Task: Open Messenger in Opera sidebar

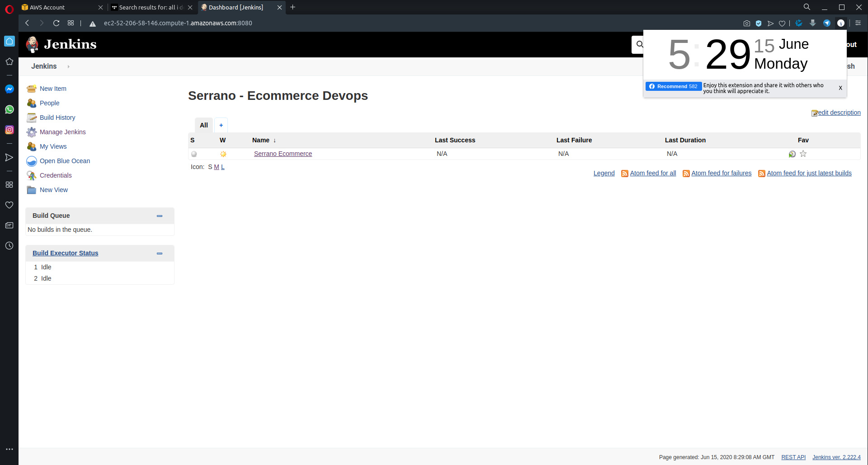Action: pyautogui.click(x=9, y=89)
